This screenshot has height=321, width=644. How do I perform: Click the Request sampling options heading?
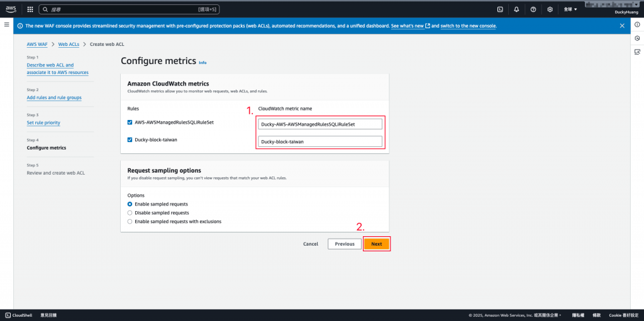point(164,170)
